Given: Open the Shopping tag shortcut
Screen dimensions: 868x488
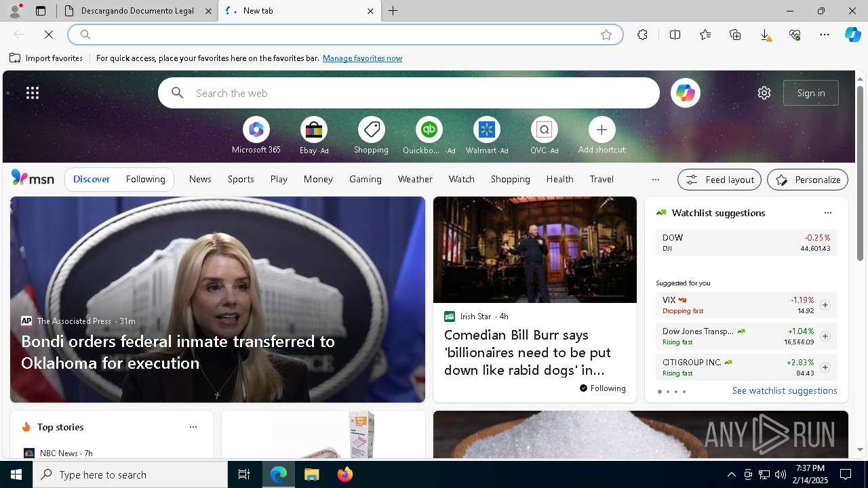Looking at the screenshot, I should coord(371,136).
